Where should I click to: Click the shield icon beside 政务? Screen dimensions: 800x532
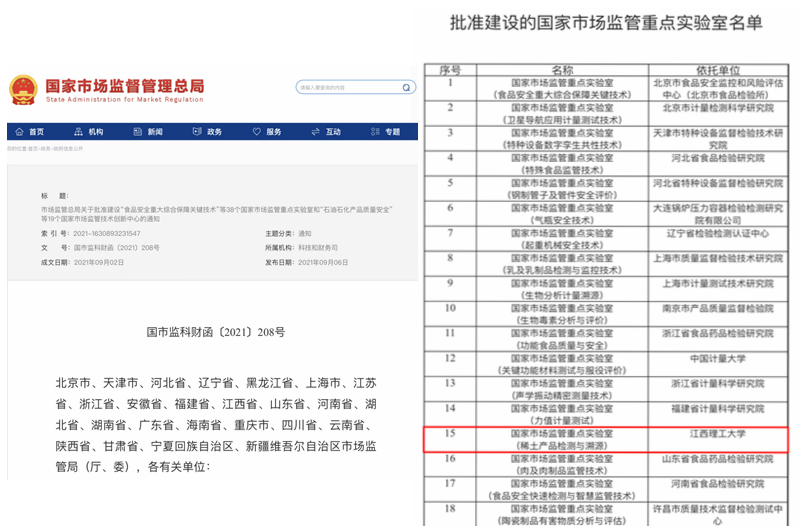click(x=197, y=132)
